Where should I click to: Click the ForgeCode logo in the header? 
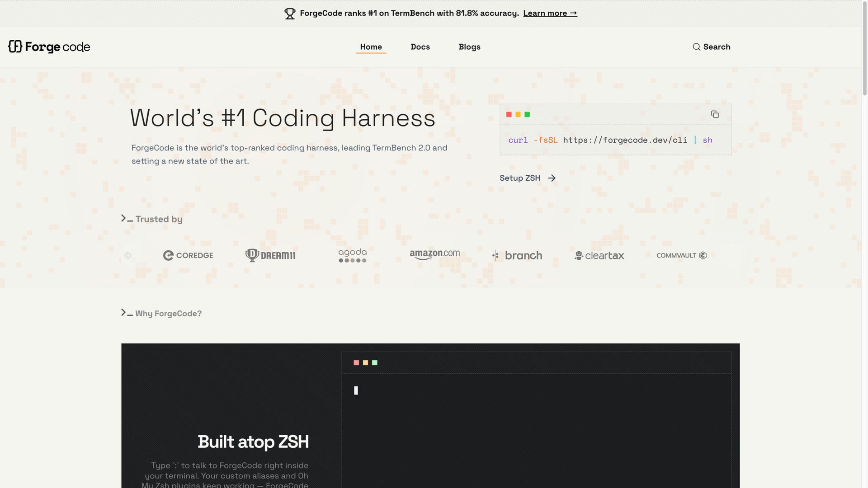point(49,47)
